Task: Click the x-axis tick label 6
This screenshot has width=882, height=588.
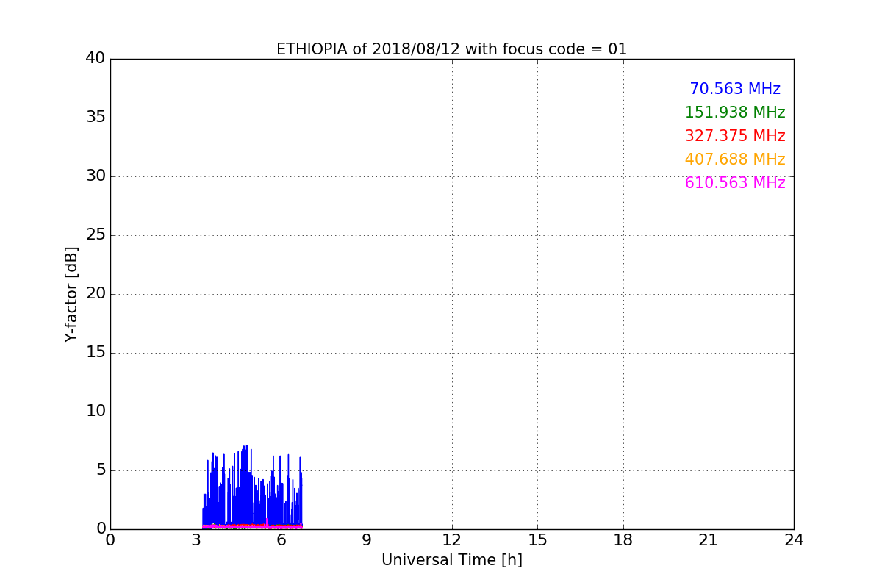Action: point(281,540)
